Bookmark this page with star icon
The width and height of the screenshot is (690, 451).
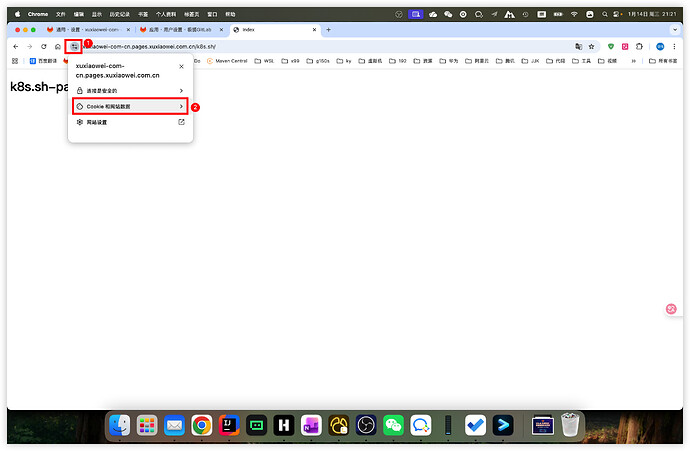click(x=592, y=47)
